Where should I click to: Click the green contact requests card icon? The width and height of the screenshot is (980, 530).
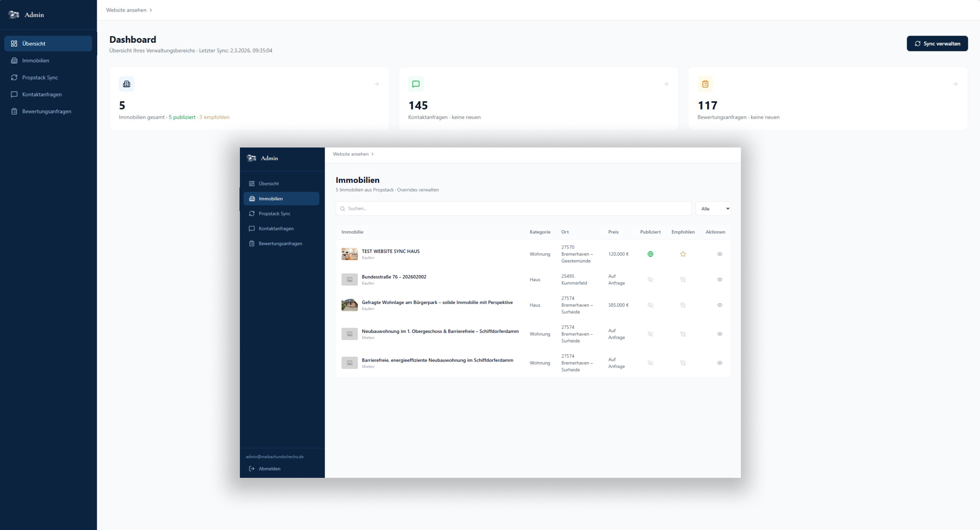pyautogui.click(x=416, y=84)
